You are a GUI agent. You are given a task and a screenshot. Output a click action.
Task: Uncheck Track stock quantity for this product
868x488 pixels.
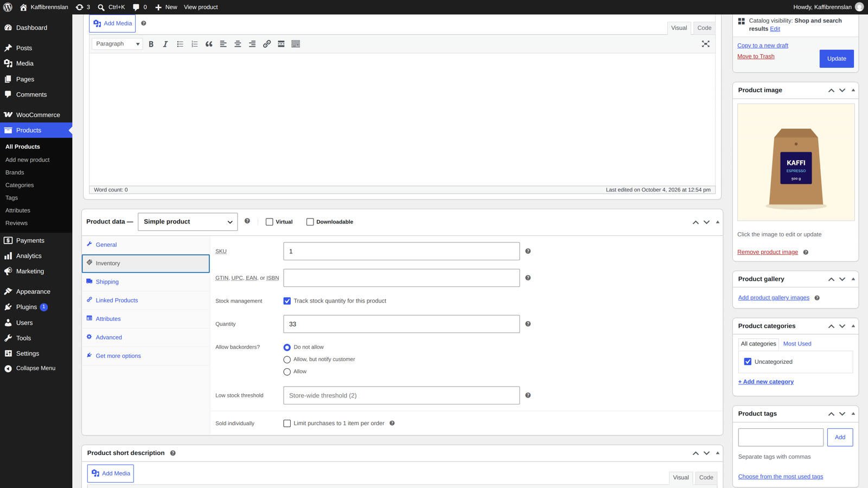point(287,301)
